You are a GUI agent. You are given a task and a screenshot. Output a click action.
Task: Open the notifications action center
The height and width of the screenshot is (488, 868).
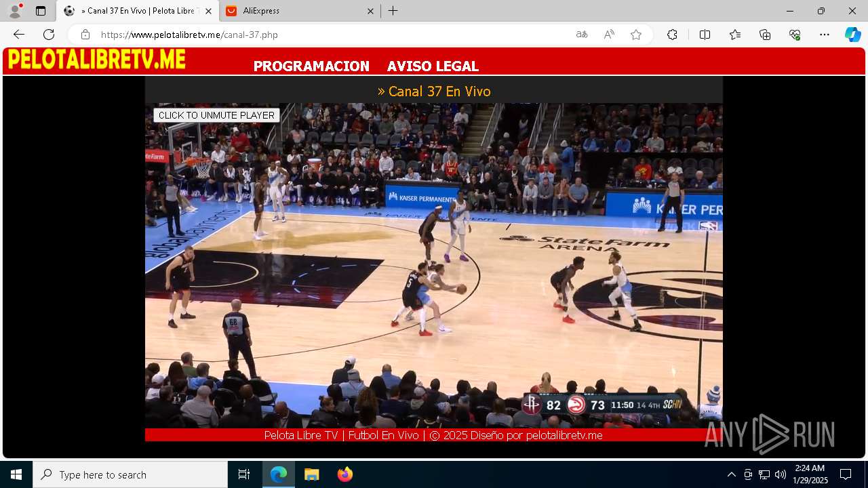click(x=846, y=474)
